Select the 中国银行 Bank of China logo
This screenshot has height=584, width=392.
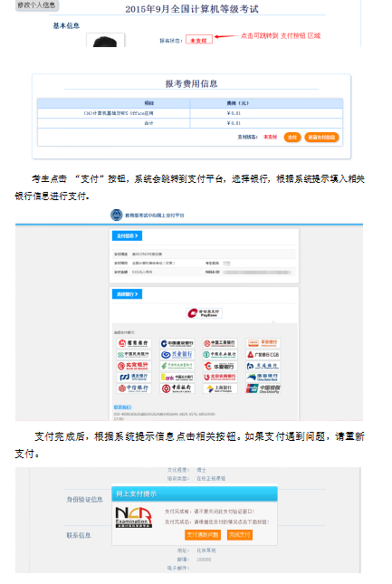tap(177, 388)
